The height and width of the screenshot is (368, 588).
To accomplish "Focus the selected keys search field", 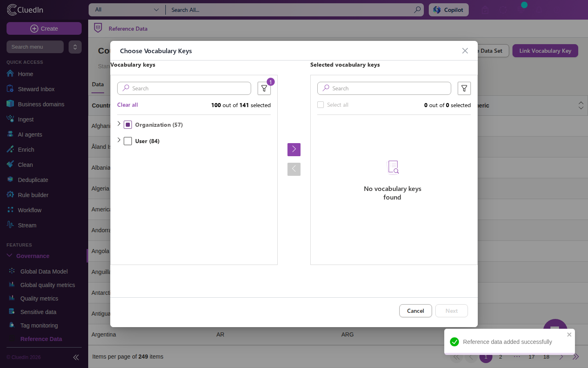I will [384, 88].
